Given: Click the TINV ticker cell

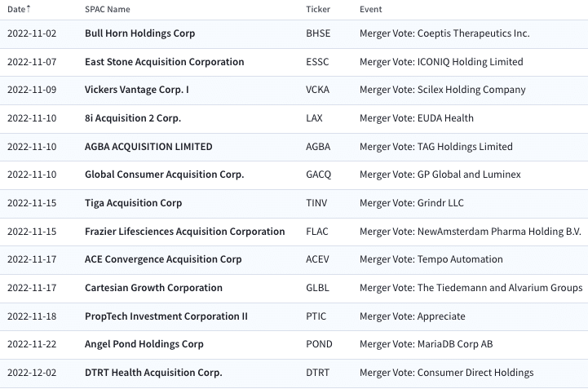Looking at the screenshot, I should [x=316, y=203].
